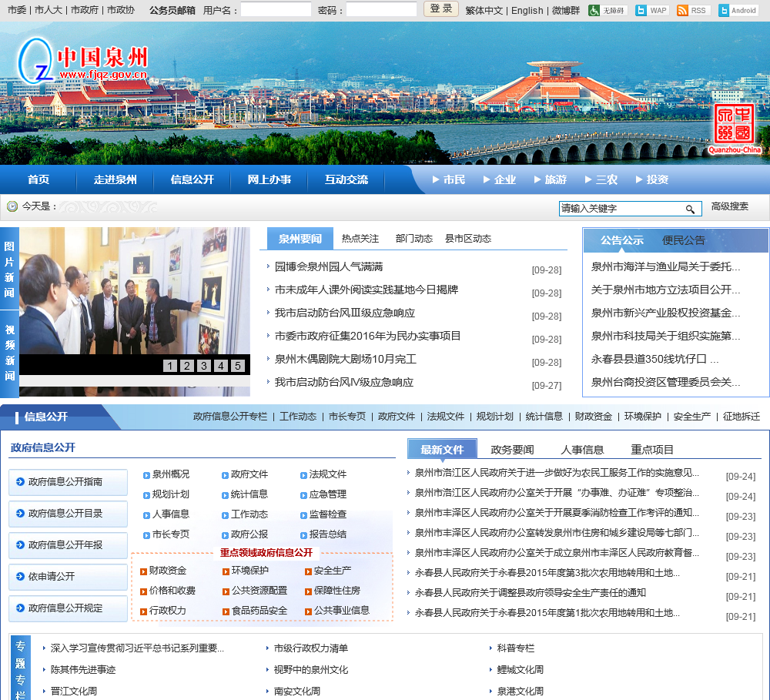
Task: Open 应急管理 link in info grid
Action: 327,494
